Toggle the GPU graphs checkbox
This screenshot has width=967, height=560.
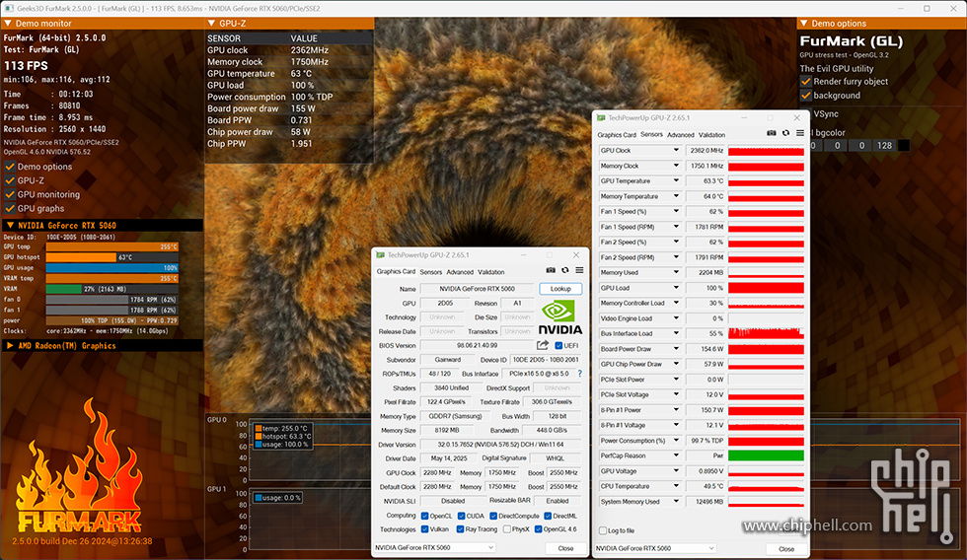[10, 208]
